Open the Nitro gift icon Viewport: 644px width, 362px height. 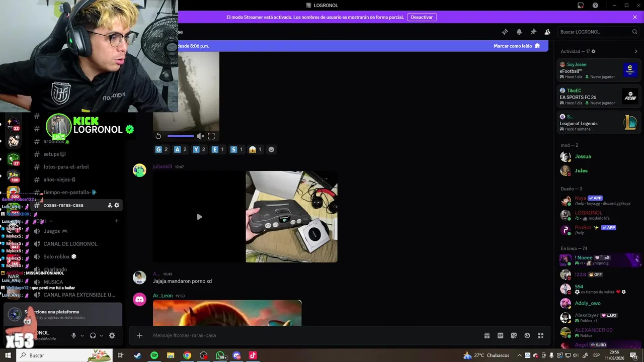click(487, 335)
